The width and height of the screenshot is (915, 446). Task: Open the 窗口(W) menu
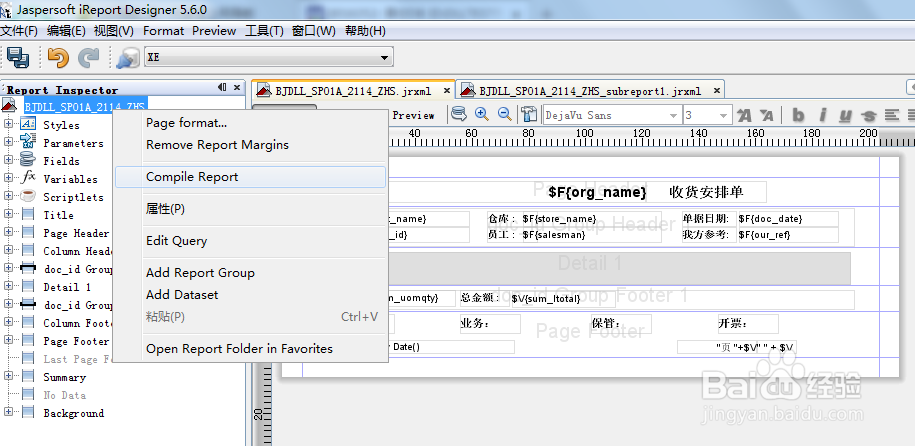click(x=314, y=31)
